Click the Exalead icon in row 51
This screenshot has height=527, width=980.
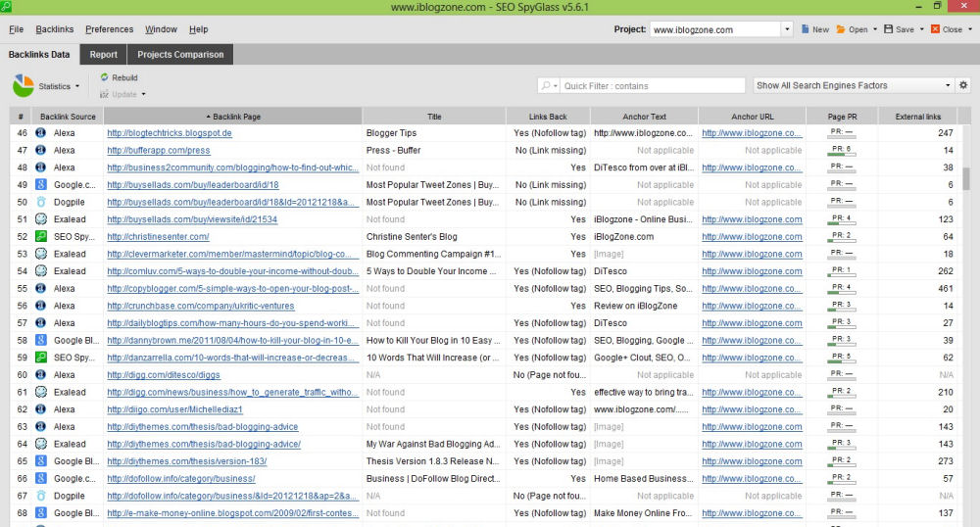[40, 219]
